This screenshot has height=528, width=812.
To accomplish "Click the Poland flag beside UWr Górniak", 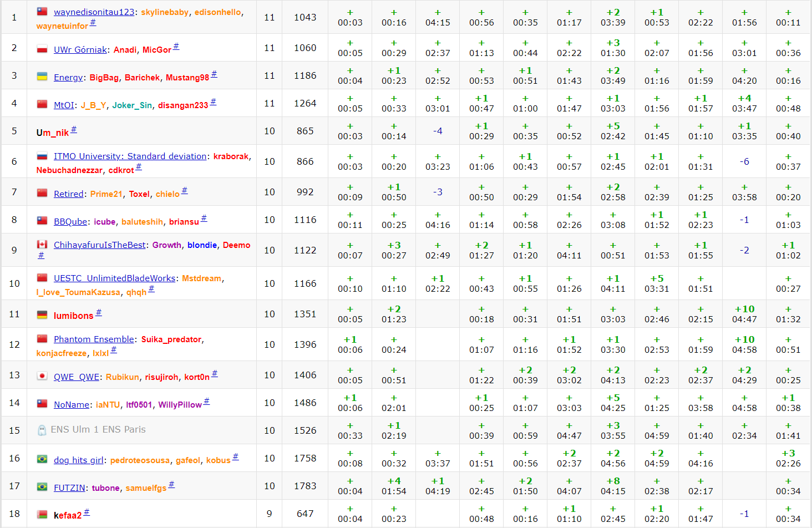I will click(x=42, y=49).
